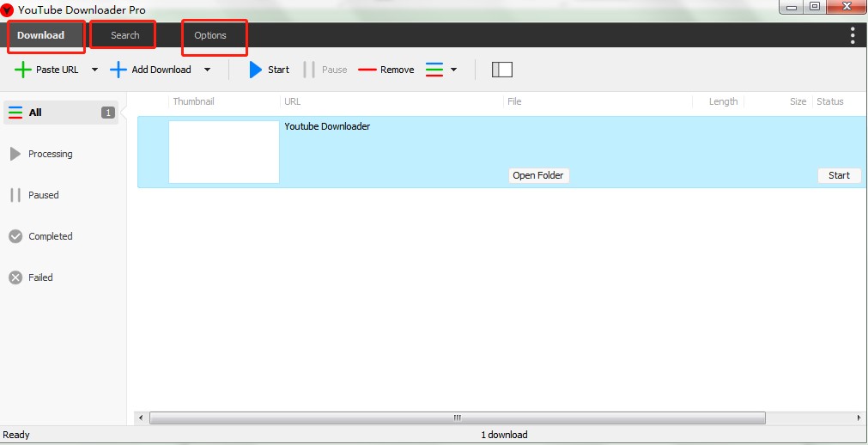This screenshot has width=868, height=445.
Task: Click the Add Download label
Action: point(161,70)
